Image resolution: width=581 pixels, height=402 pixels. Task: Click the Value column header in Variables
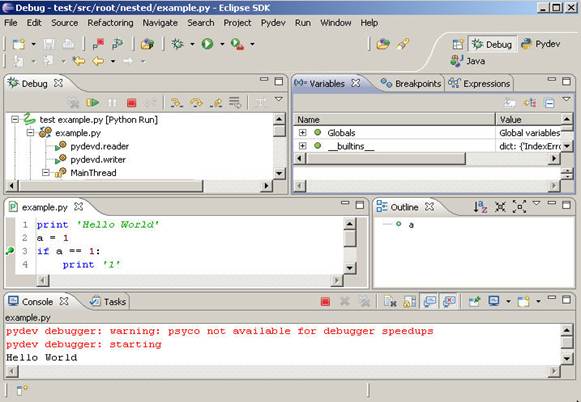tap(529, 120)
